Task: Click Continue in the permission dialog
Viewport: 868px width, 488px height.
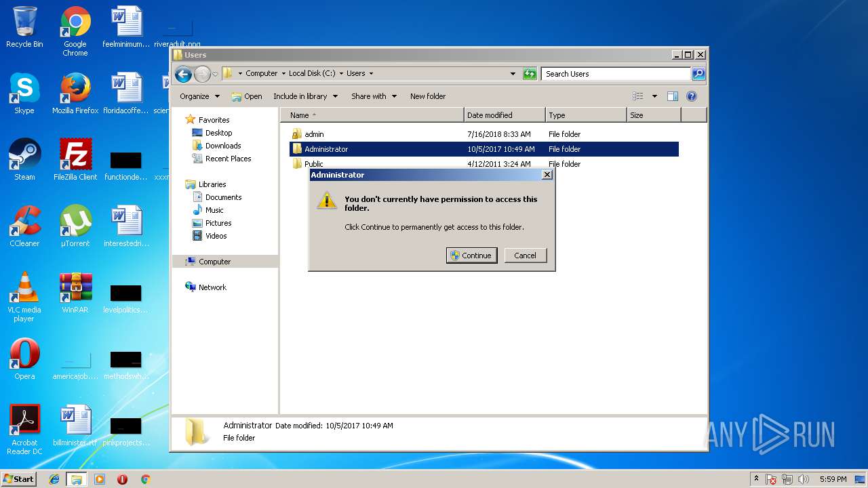Action: 471,256
